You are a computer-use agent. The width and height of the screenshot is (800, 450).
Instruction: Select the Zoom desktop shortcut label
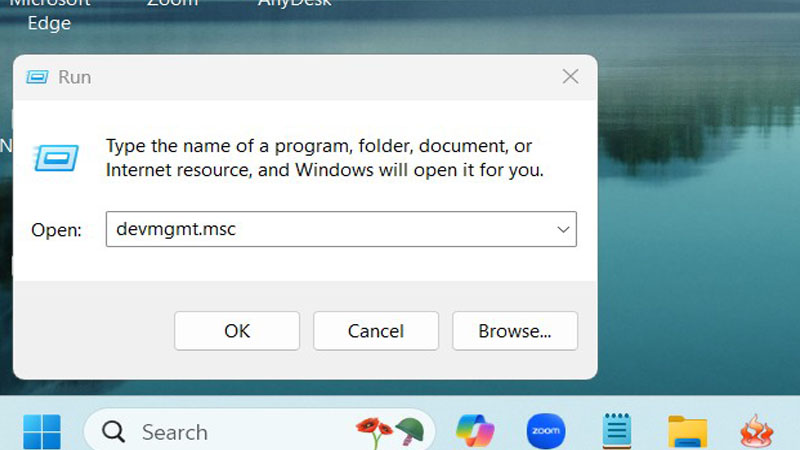[x=171, y=4]
